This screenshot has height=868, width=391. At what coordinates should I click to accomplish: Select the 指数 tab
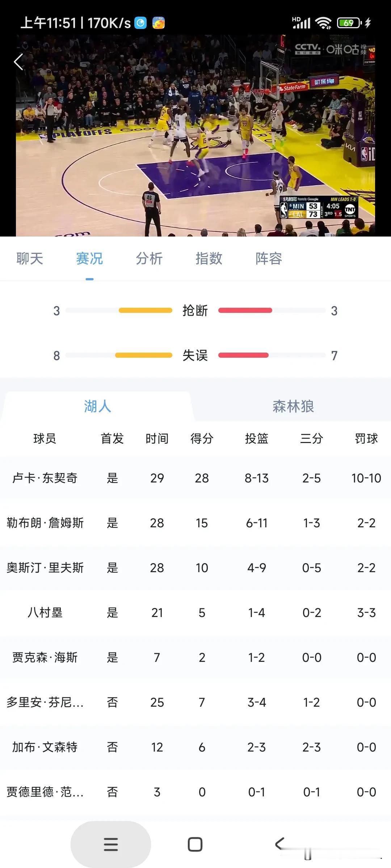[209, 259]
